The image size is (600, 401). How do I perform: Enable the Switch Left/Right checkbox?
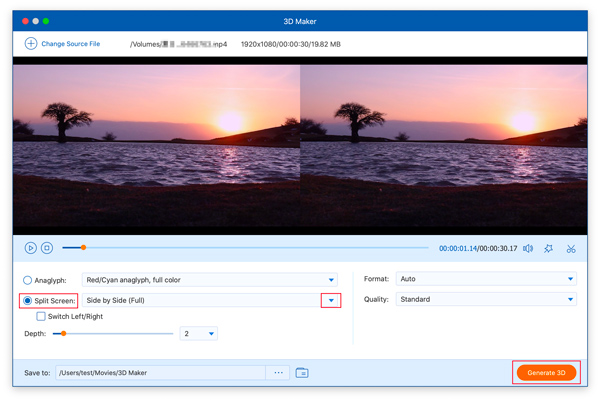click(41, 316)
